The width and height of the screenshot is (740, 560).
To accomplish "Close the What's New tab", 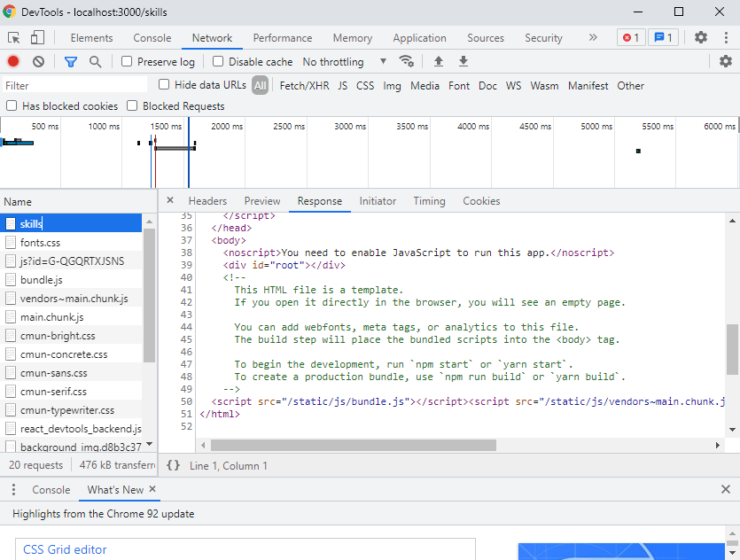I will (152, 489).
